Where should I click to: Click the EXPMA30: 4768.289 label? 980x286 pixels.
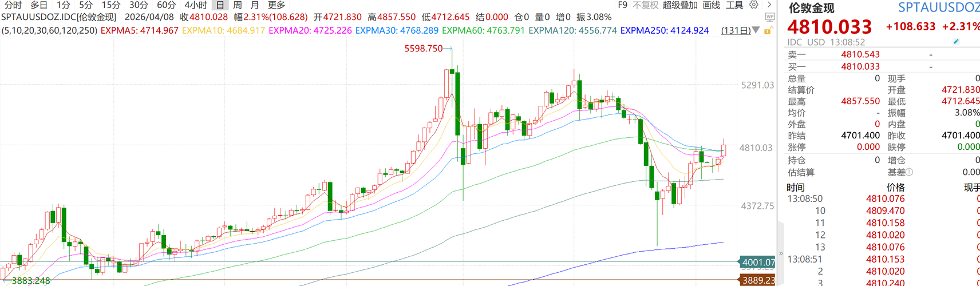coord(397,30)
